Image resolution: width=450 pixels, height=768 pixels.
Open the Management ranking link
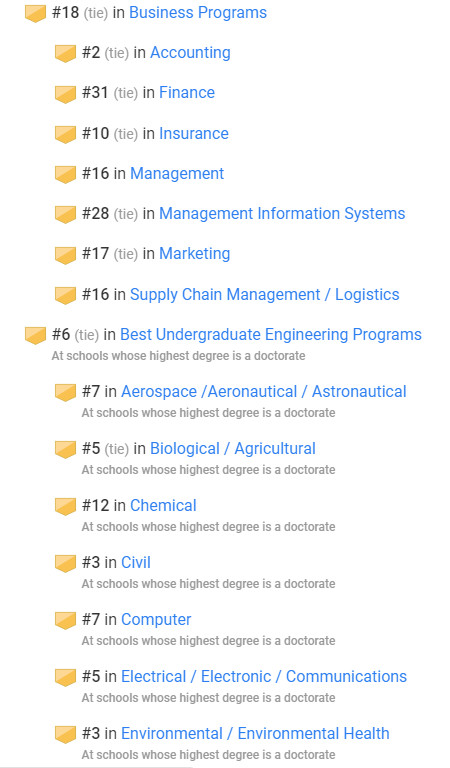177,173
